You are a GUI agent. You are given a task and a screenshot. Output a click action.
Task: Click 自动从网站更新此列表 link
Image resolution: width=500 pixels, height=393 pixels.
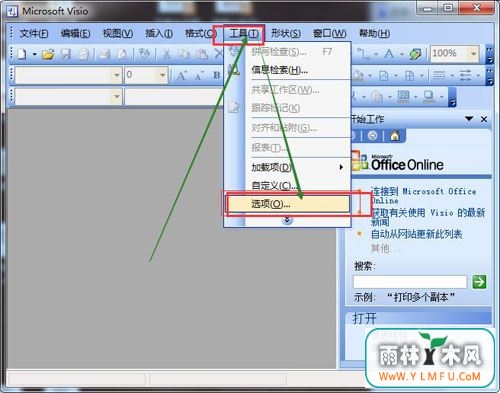coord(416,234)
